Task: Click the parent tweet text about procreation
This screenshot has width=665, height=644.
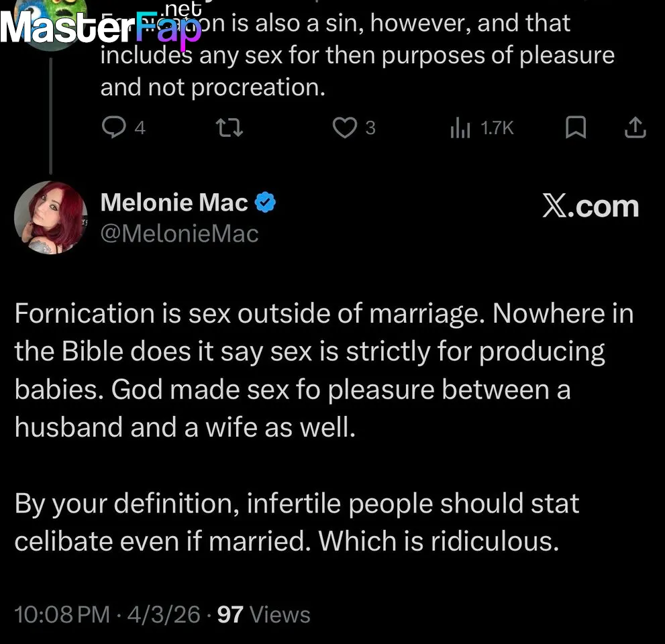Action: pos(356,55)
